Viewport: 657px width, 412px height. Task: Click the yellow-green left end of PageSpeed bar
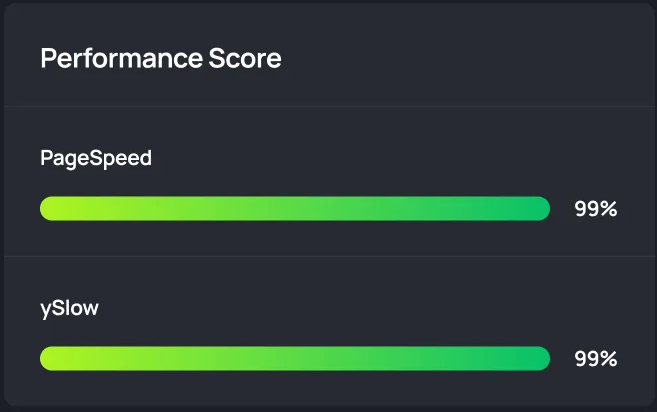(52, 209)
